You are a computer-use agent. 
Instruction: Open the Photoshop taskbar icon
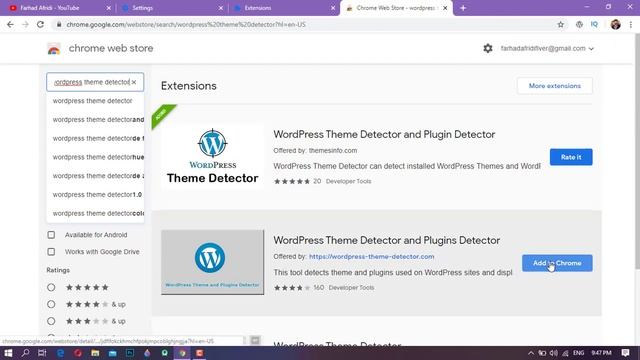[130, 353]
